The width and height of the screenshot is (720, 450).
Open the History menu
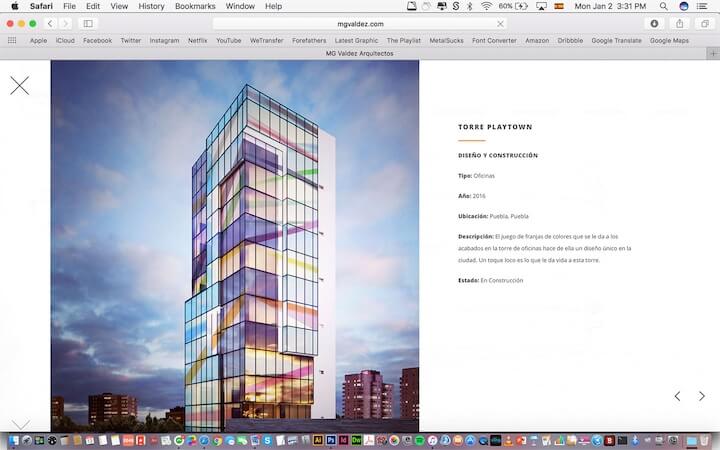point(151,6)
